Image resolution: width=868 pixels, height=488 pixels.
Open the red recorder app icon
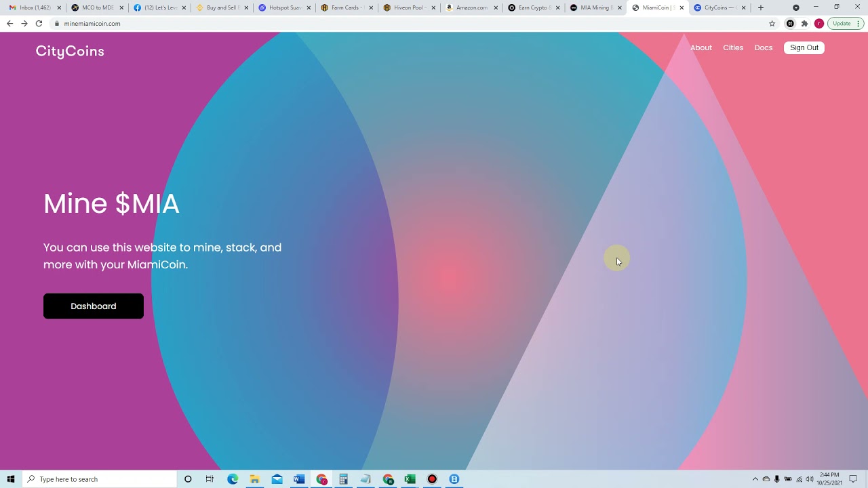click(432, 479)
